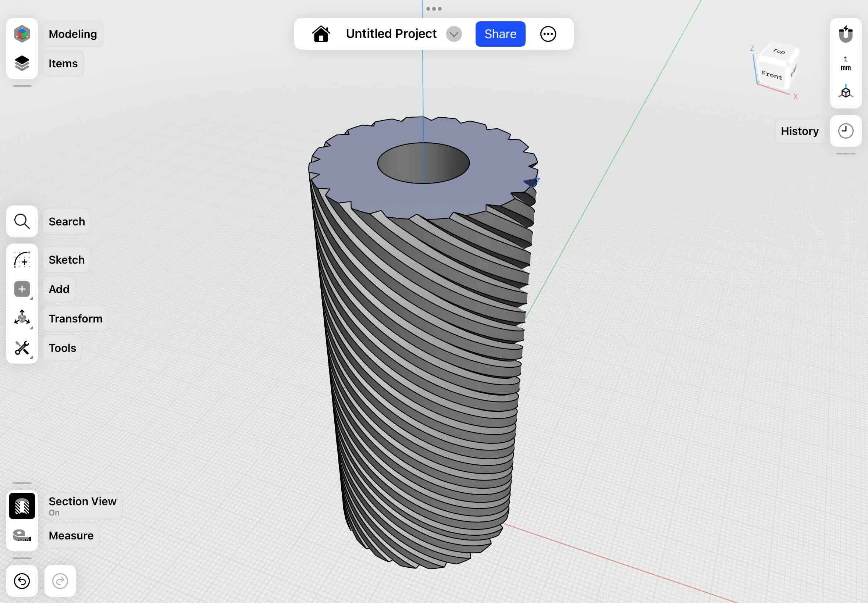868x603 pixels.
Task: Click the Share button
Action: pyautogui.click(x=500, y=34)
